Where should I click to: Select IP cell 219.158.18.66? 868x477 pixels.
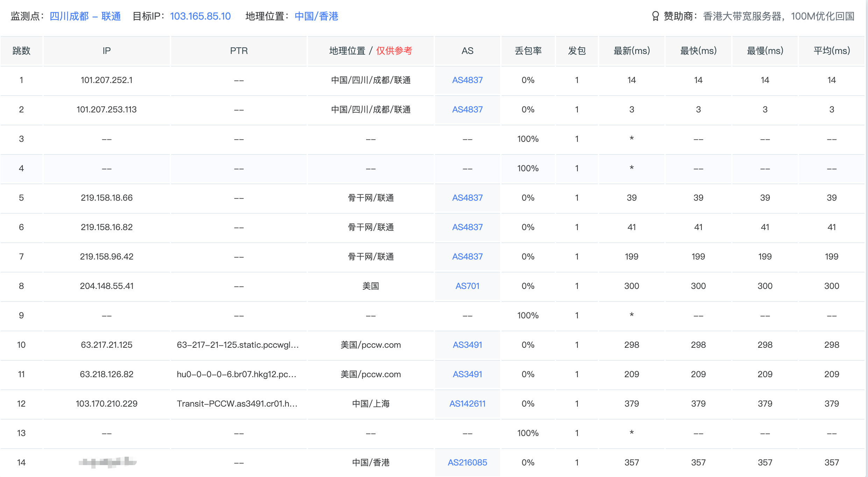pyautogui.click(x=107, y=198)
